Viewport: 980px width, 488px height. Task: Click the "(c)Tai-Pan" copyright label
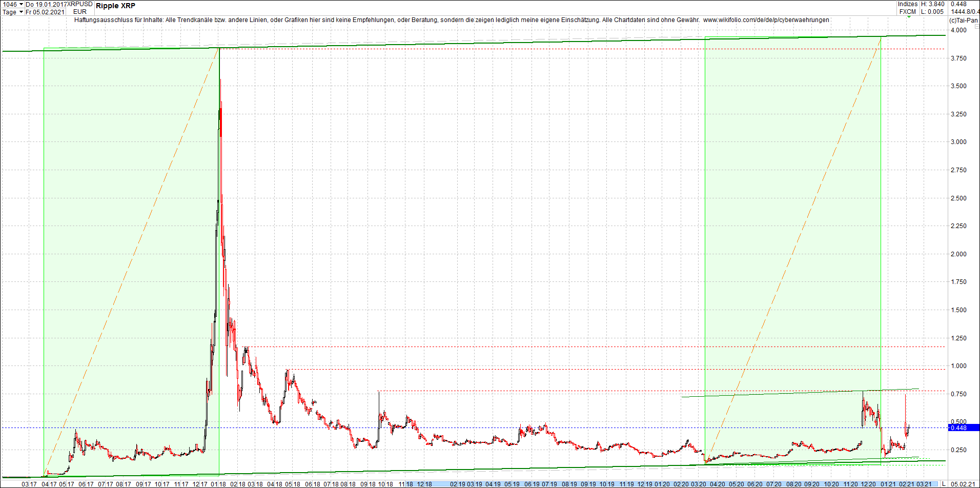(964, 21)
